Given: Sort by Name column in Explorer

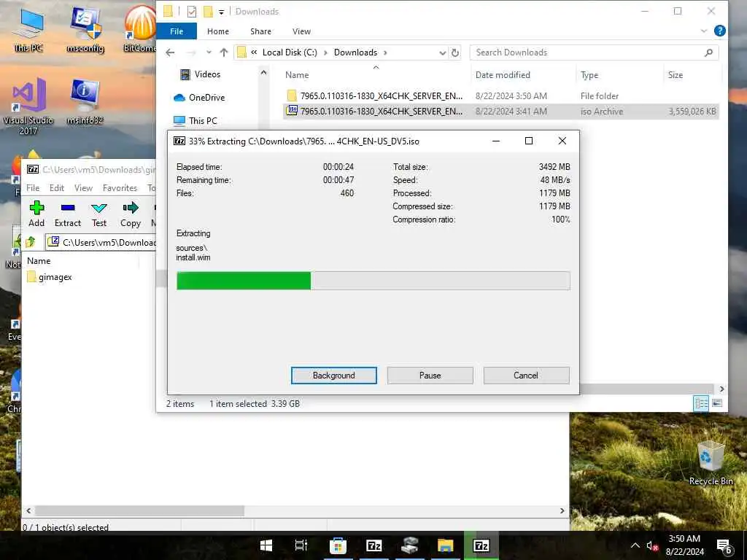Looking at the screenshot, I should (x=298, y=75).
